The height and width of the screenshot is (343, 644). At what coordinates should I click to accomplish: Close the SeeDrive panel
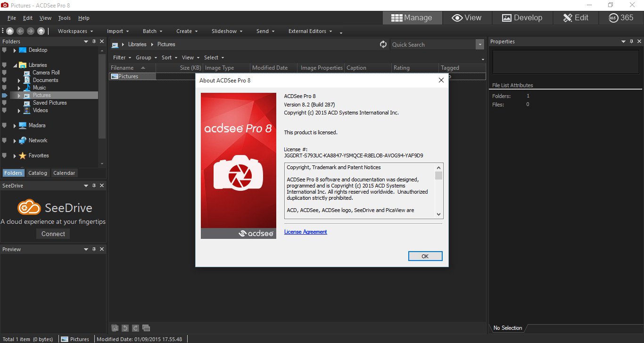click(x=102, y=186)
